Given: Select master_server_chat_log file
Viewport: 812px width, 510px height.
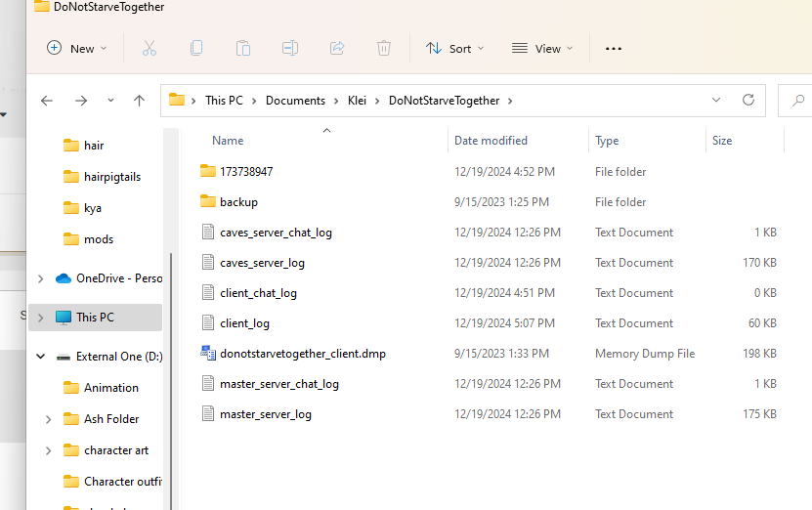Looking at the screenshot, I should (x=279, y=384).
